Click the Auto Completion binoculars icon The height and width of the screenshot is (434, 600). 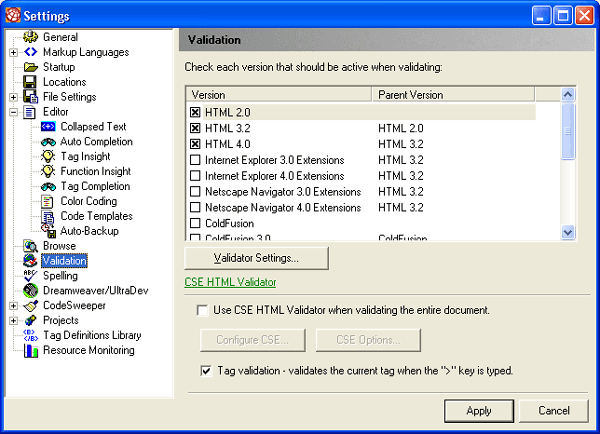coord(48,142)
